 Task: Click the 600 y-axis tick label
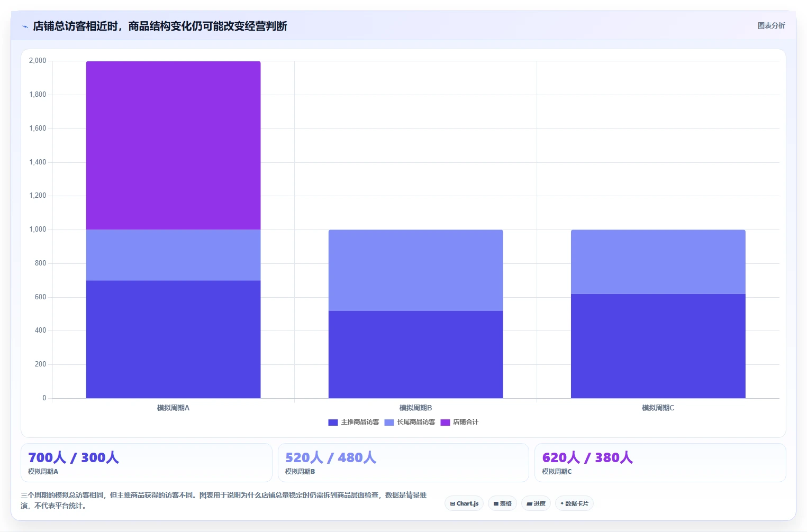click(40, 297)
